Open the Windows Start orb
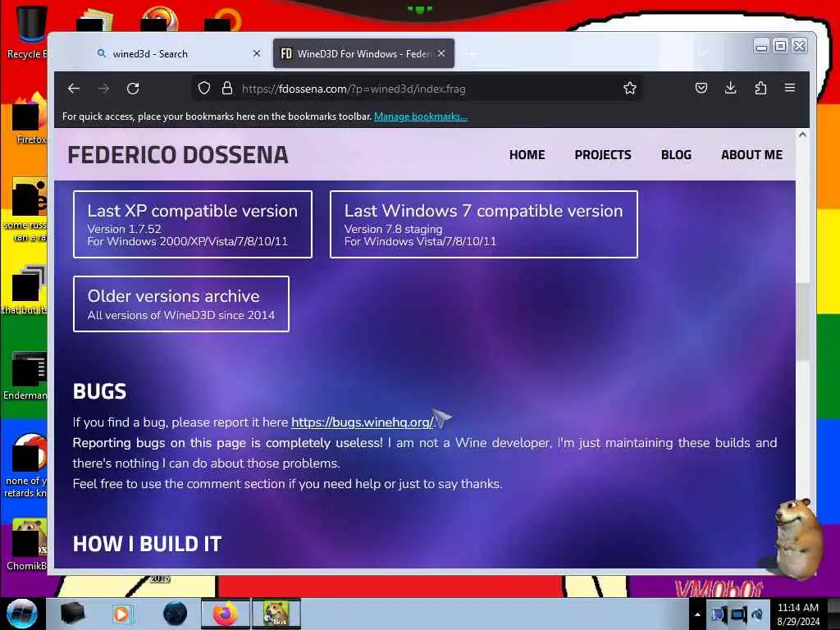The width and height of the screenshot is (840, 630). coord(22,614)
